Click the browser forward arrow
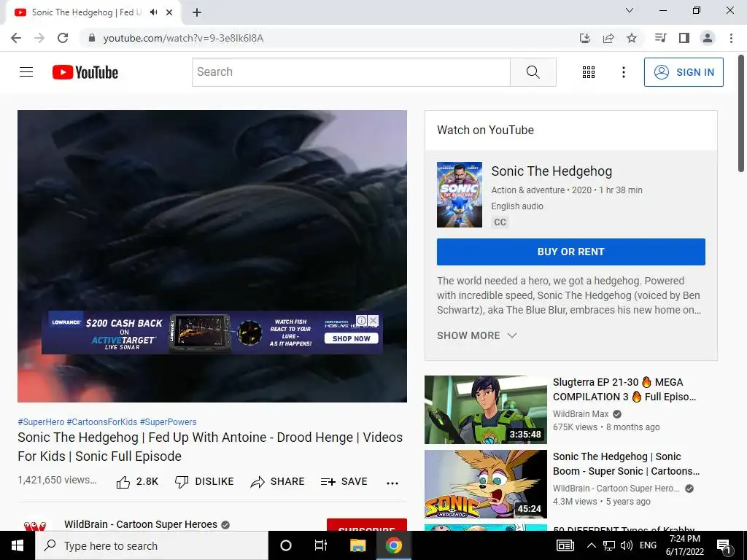Image resolution: width=747 pixels, height=560 pixels. [x=39, y=38]
